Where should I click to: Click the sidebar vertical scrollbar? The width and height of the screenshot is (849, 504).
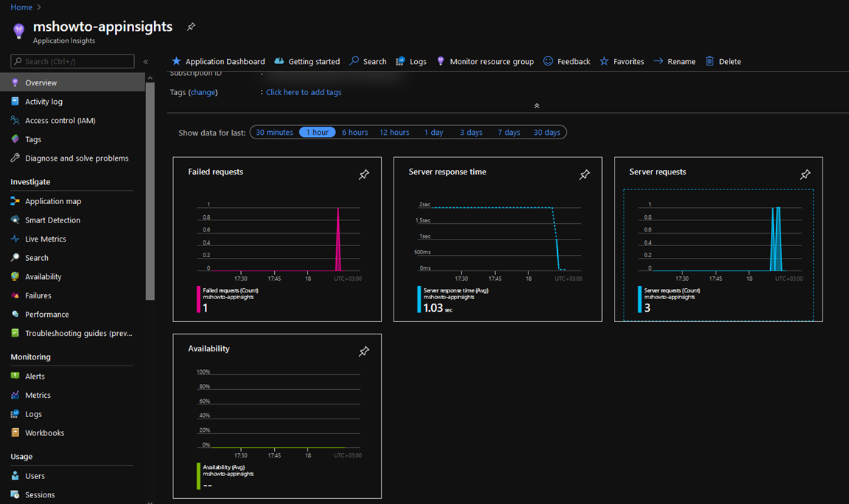point(150,189)
